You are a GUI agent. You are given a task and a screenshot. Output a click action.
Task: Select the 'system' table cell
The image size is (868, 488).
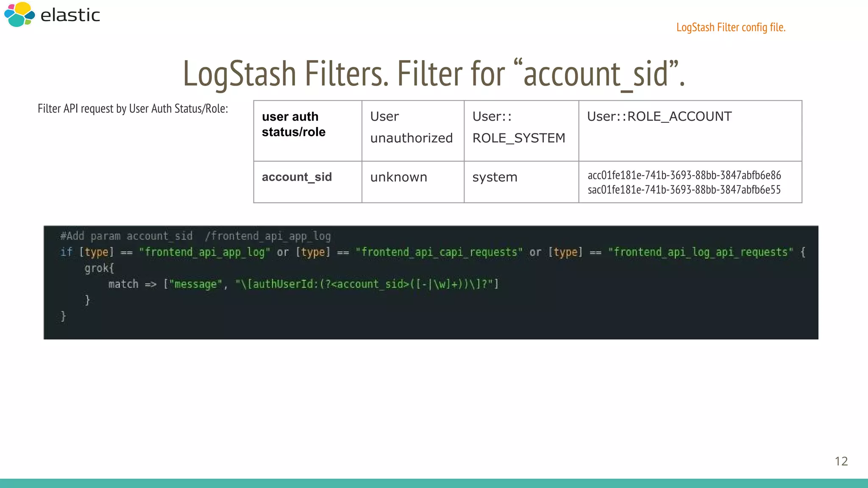coord(521,182)
